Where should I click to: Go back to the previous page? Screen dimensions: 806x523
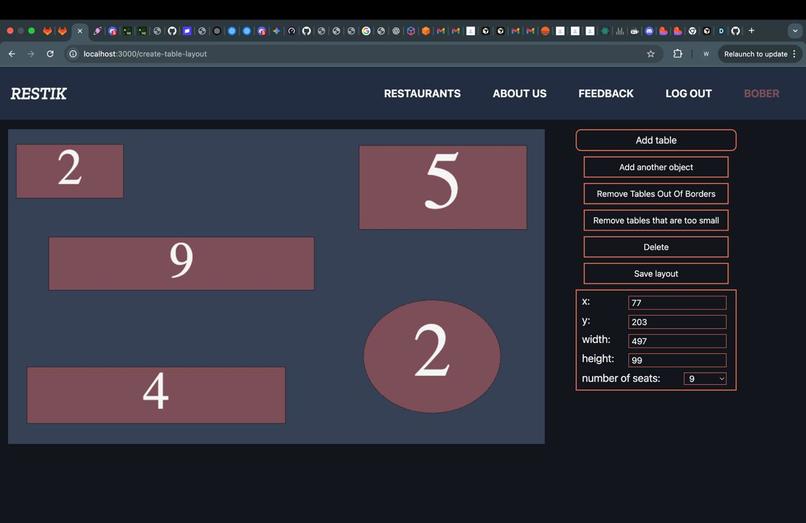click(x=12, y=53)
